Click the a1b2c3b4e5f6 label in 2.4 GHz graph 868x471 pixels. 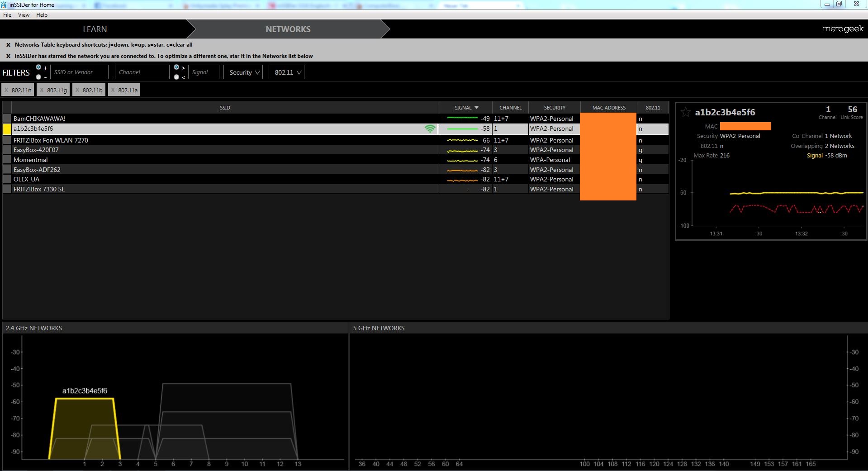85,391
